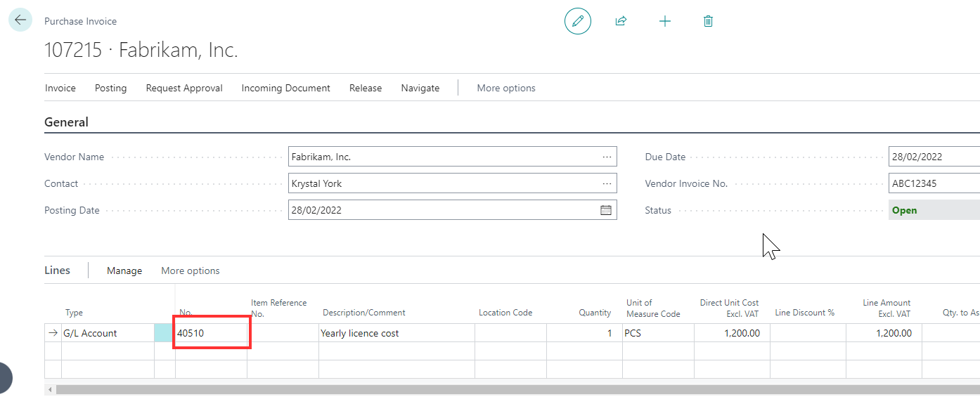Viewport: 980px width, 404px height.
Task: Click the pencil edit icon
Action: pyautogui.click(x=578, y=22)
